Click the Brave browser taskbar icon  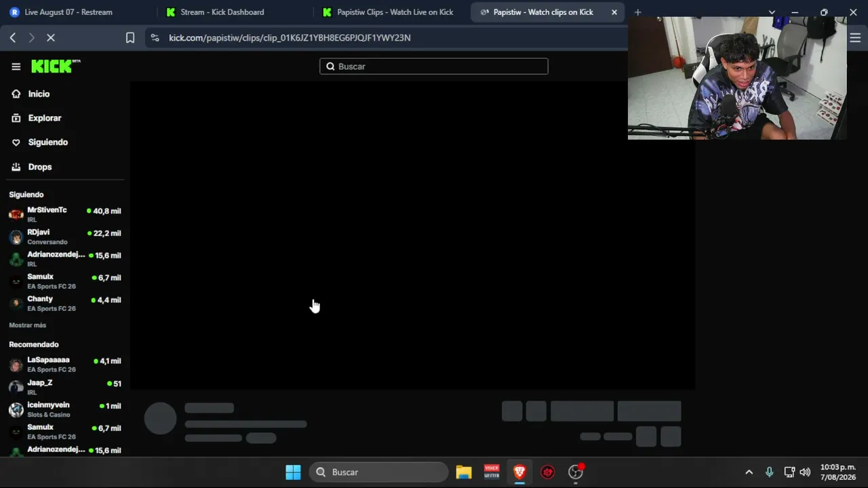point(519,472)
